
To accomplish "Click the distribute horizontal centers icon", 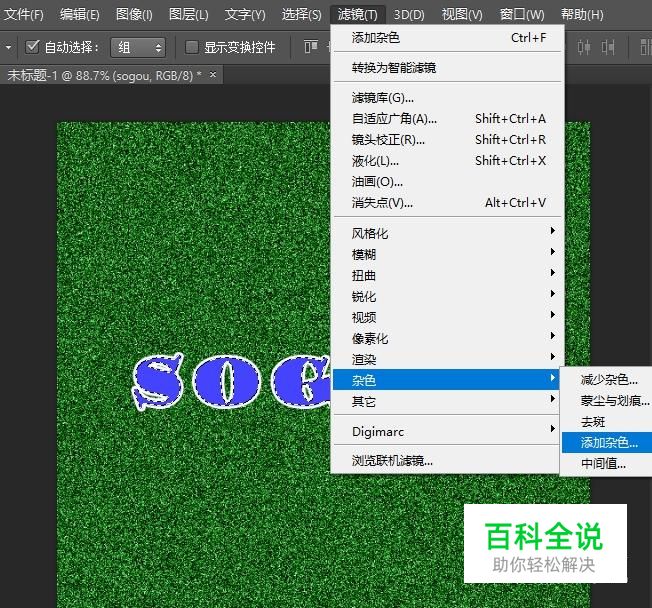I will (584, 47).
